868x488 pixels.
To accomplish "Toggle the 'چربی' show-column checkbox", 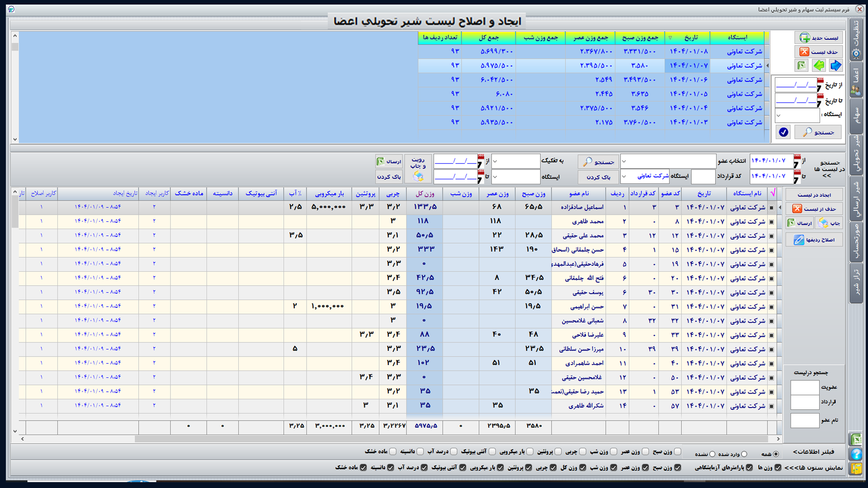I will tap(553, 468).
